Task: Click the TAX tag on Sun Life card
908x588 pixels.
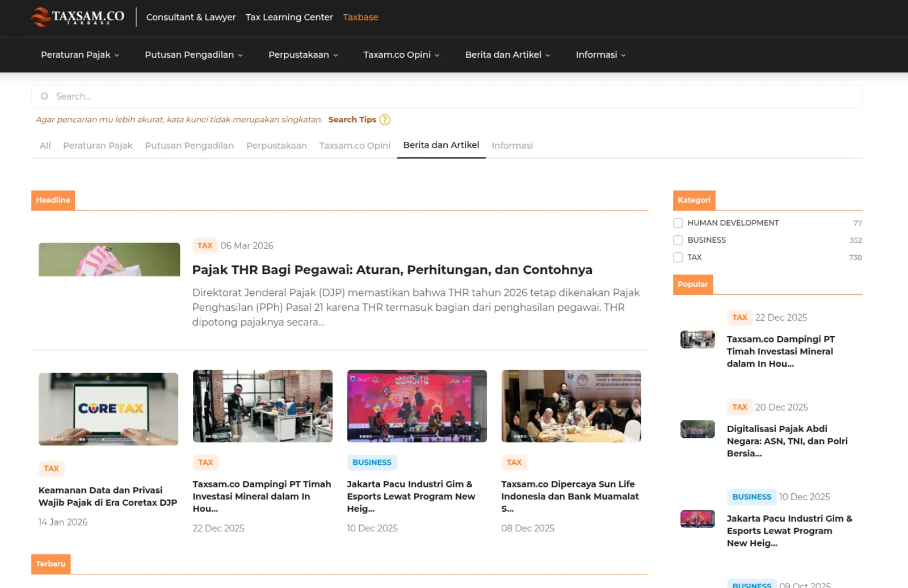Action: [x=514, y=463]
